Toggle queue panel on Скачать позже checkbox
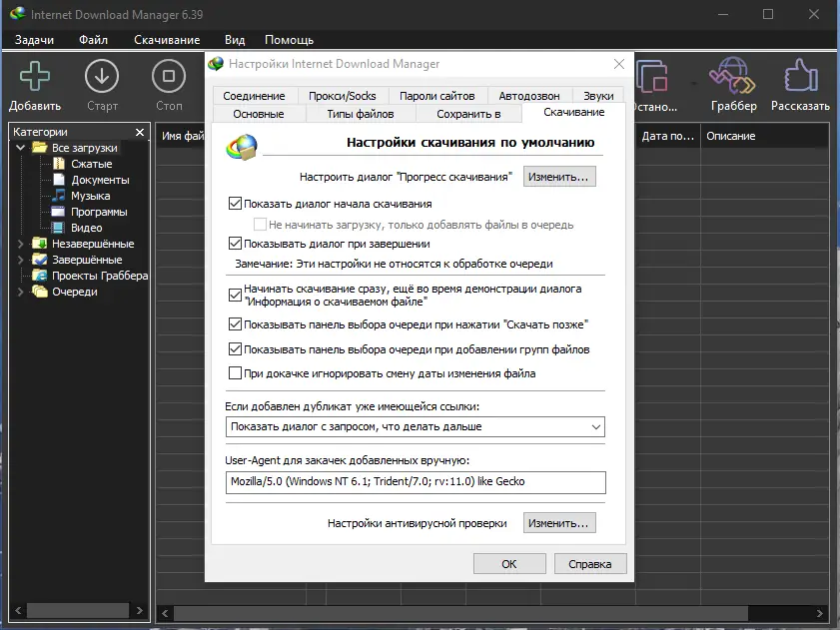Viewport: 840px width, 630px height. [235, 324]
